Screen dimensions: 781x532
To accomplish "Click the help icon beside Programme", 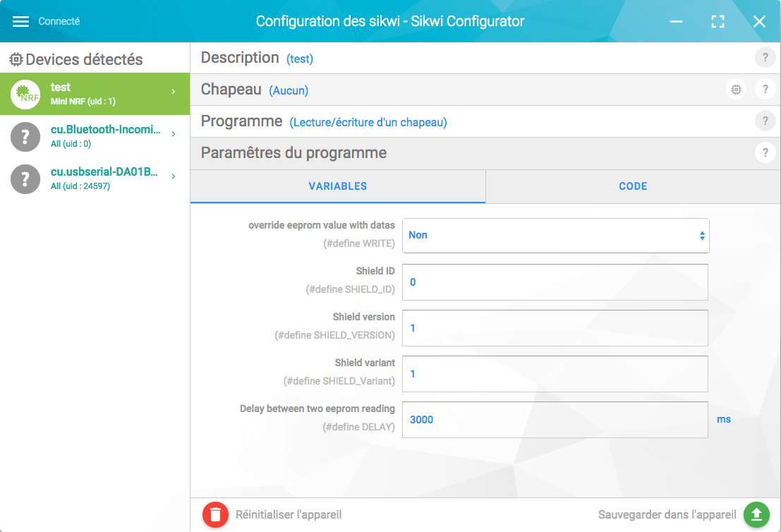I will coord(765,121).
